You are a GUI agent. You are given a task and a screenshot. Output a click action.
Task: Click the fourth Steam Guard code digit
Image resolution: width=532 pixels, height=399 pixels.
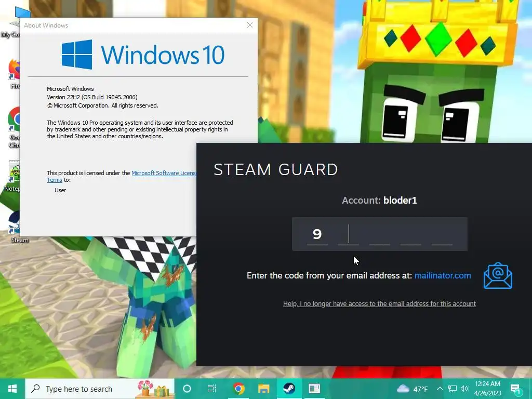[411, 234]
